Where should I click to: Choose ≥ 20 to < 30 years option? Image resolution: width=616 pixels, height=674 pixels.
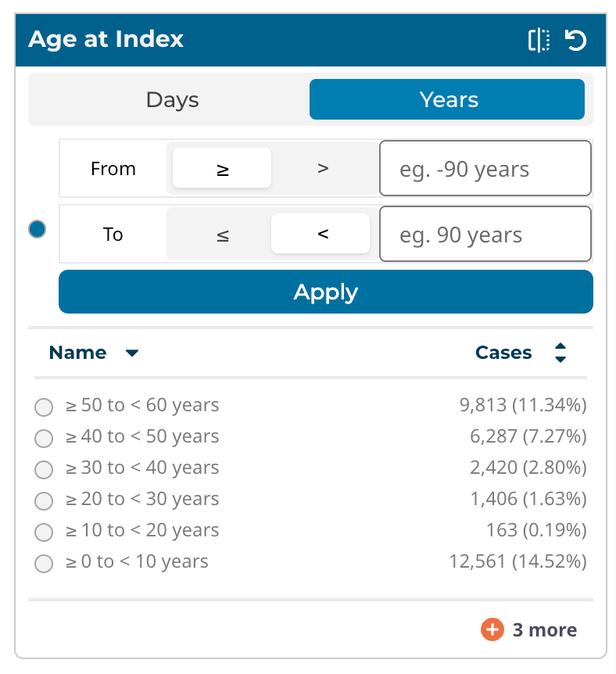tap(44, 501)
